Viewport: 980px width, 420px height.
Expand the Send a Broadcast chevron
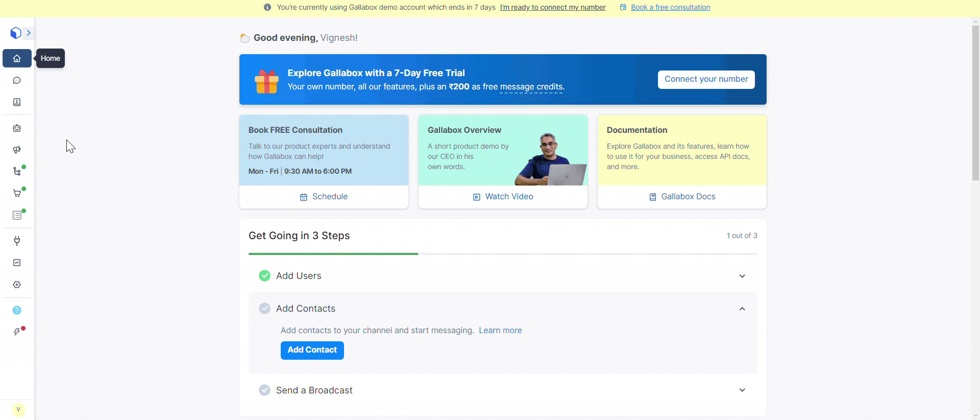742,390
